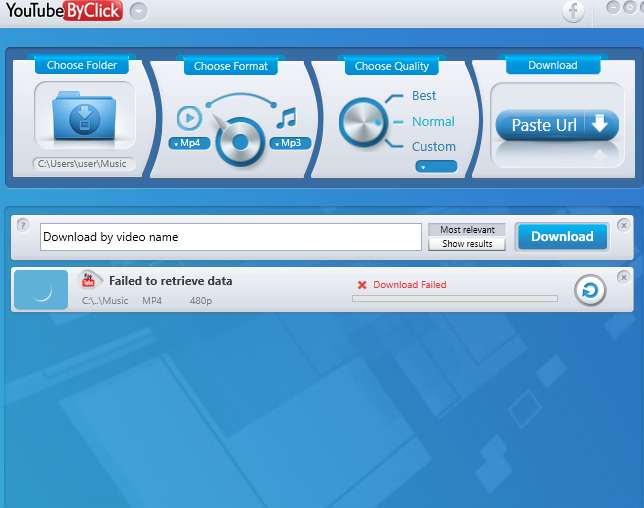Click the YouTube ByClick logo

coord(64,11)
